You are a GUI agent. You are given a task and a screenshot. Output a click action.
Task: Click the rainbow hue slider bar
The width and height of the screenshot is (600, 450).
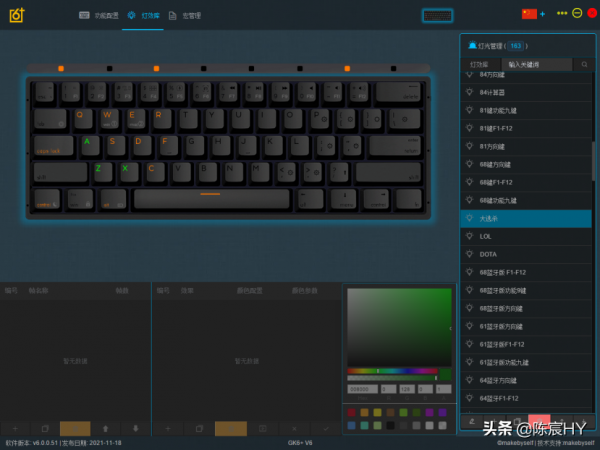[x=392, y=370]
